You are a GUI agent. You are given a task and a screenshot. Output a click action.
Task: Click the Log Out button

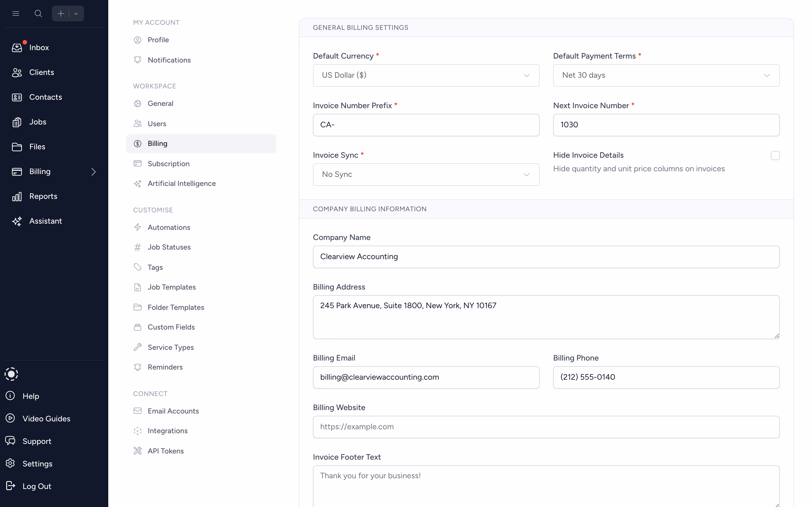[37, 486]
